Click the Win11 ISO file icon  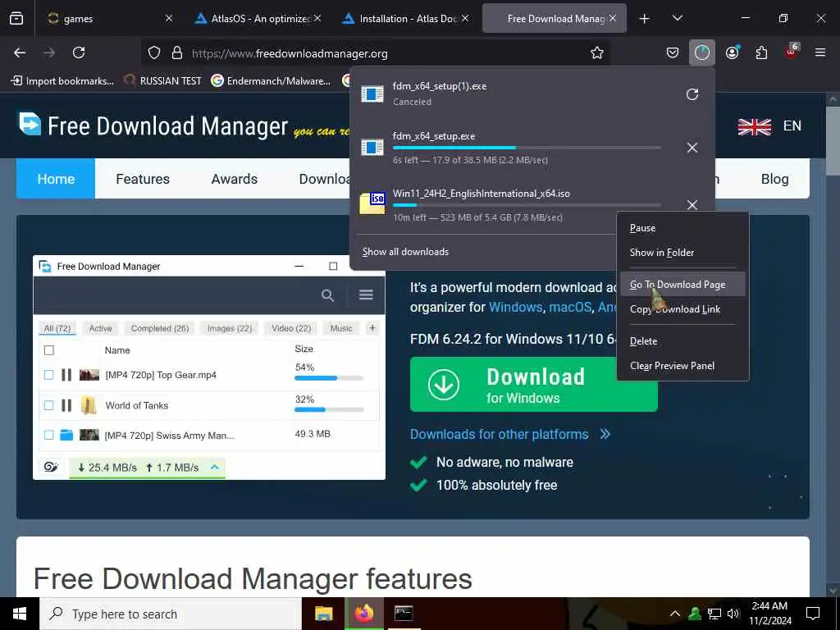tap(372, 203)
